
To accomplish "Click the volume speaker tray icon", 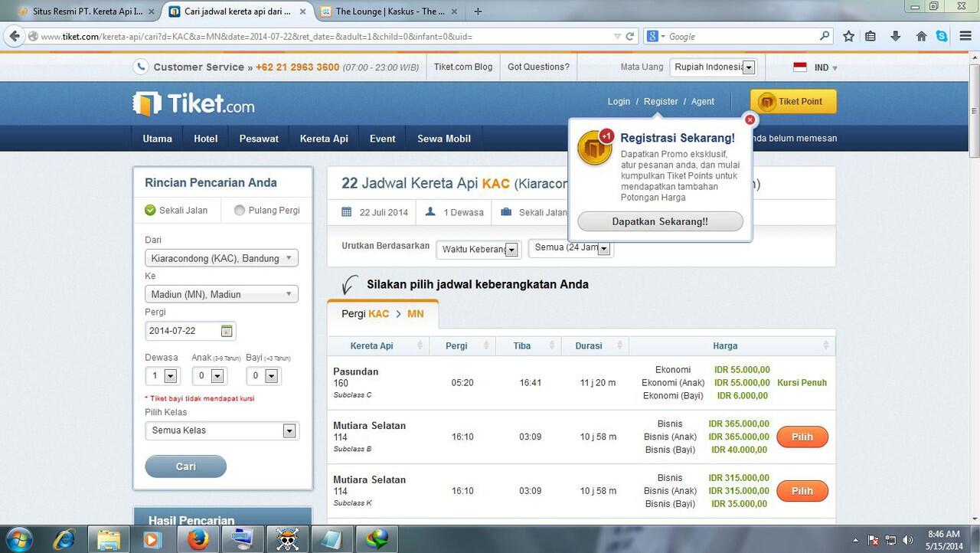I will (x=907, y=540).
